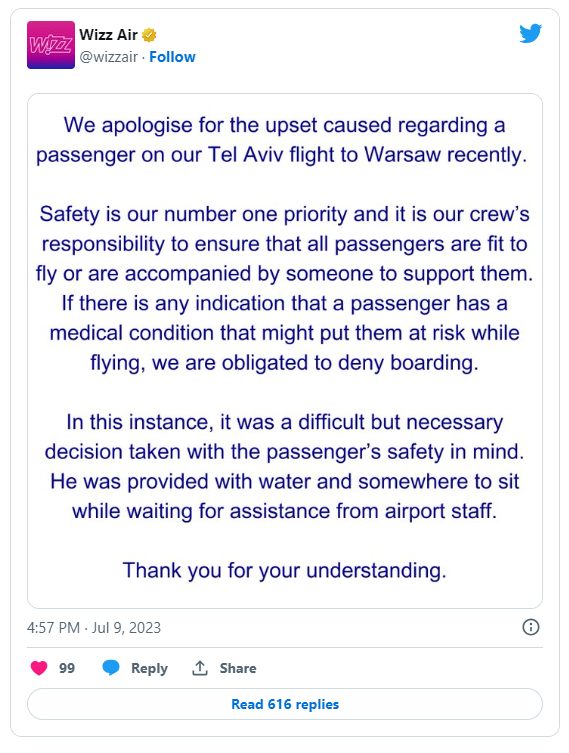Click the gold verified badge
Screen dimensions: 569x753
tap(149, 35)
